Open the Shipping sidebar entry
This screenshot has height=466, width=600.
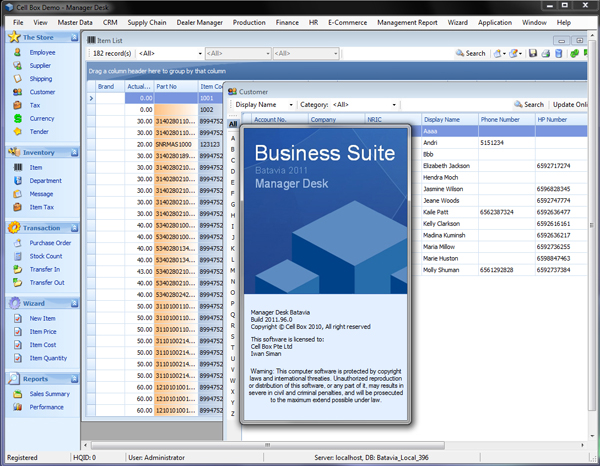point(41,79)
